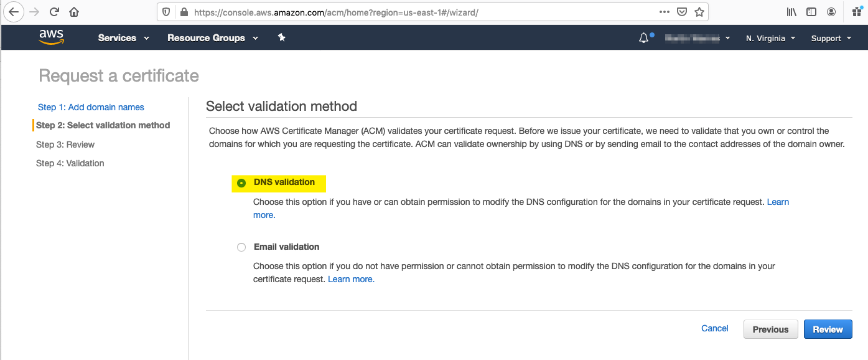Go to the browser home page icon

74,12
